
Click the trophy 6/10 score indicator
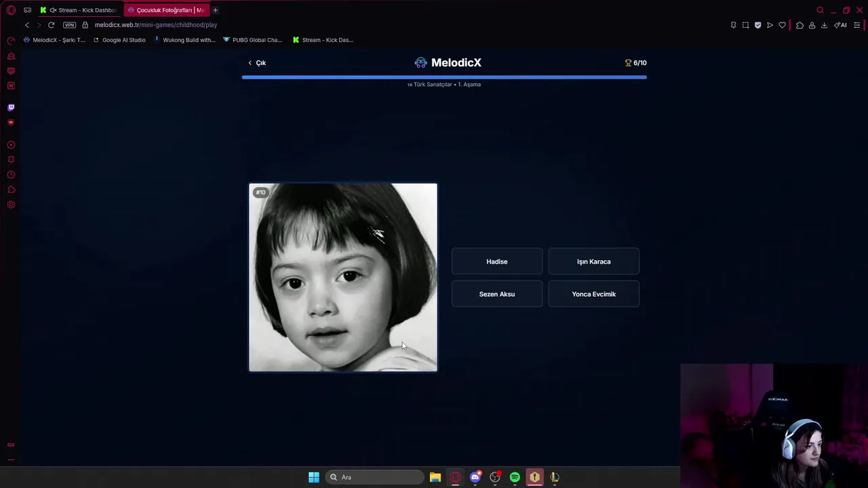tap(635, 62)
